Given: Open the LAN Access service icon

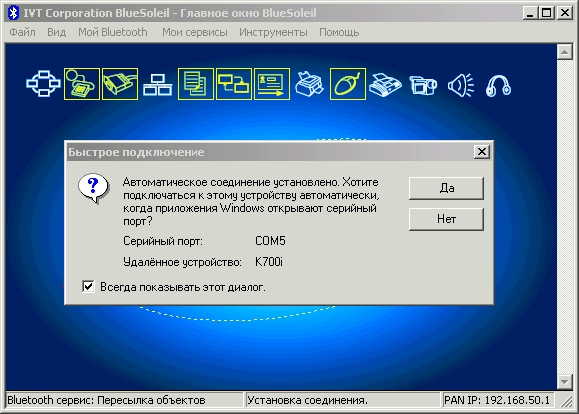Looking at the screenshot, I should point(158,85).
